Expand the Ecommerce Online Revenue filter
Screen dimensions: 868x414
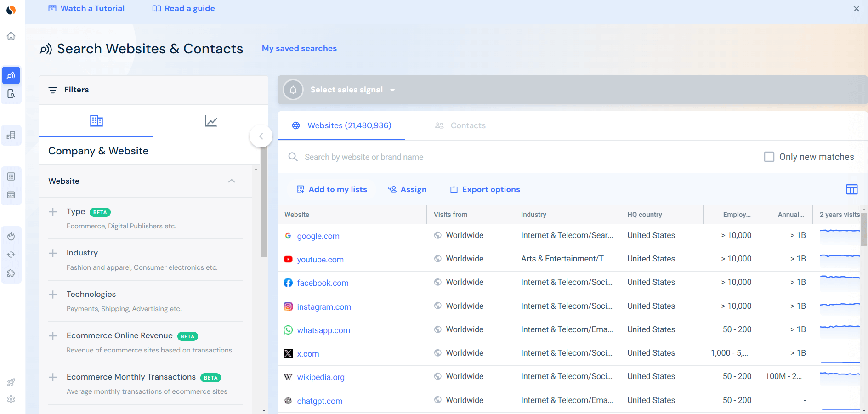click(x=53, y=336)
